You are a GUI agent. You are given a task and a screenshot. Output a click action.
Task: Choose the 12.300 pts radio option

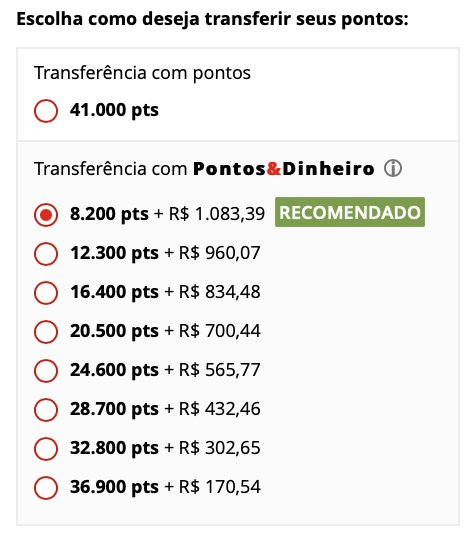(x=46, y=254)
